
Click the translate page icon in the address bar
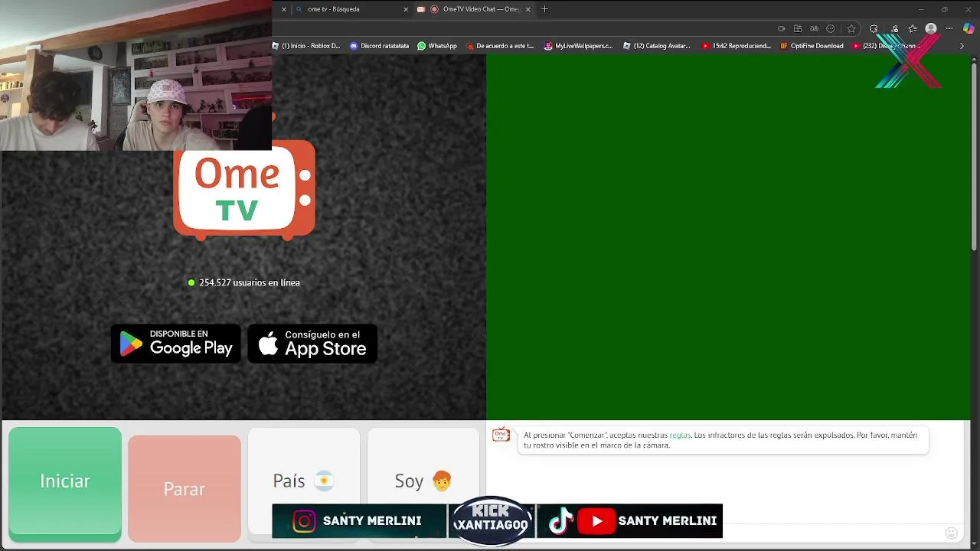[814, 28]
